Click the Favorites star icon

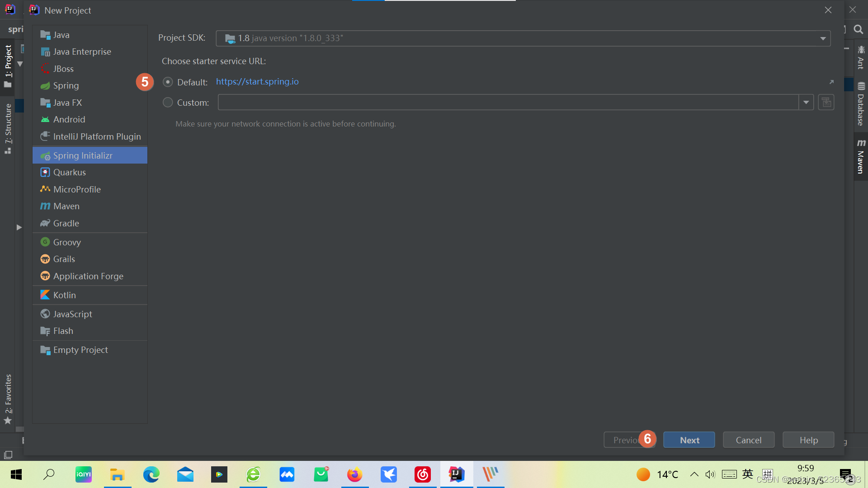click(7, 421)
